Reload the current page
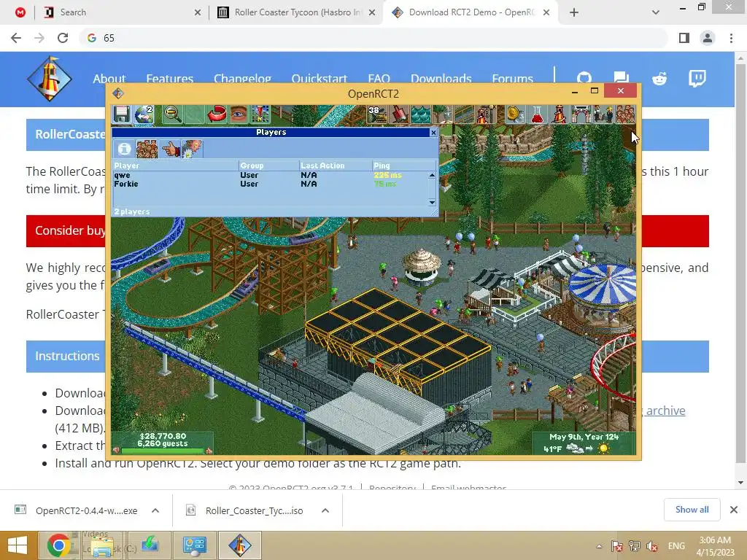The width and height of the screenshot is (747, 560). pos(63,38)
